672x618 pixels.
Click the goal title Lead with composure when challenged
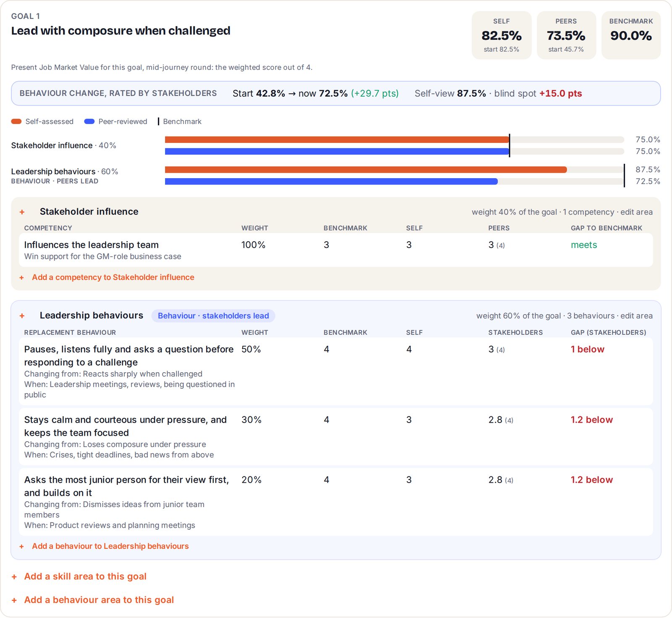[121, 31]
